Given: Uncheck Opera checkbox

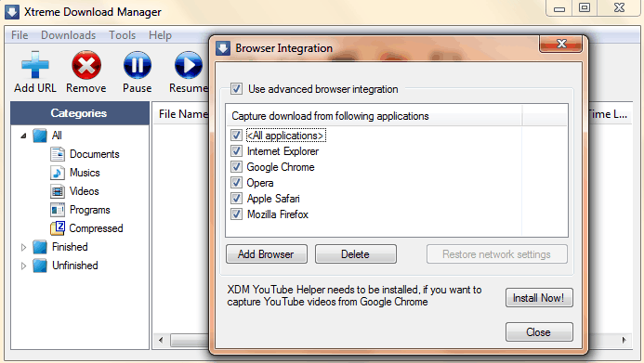Looking at the screenshot, I should [236, 182].
